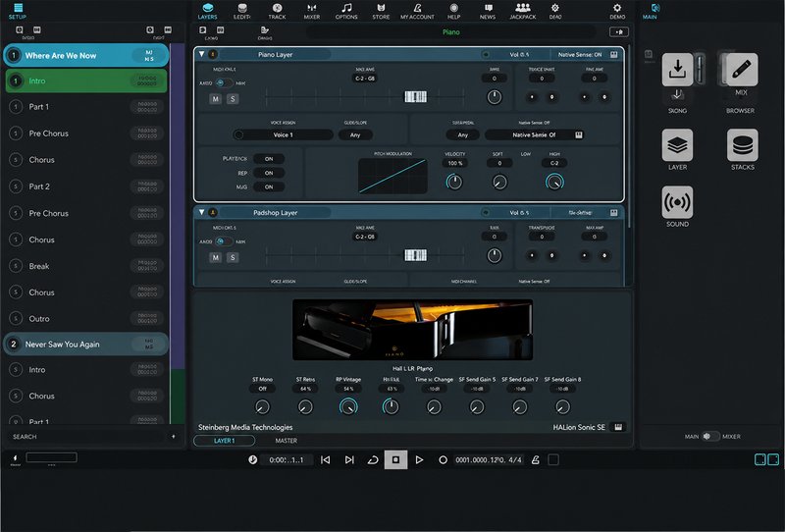Image resolution: width=785 pixels, height=532 pixels.
Task: Open the Any sustain pedal dropdown
Action: [462, 134]
